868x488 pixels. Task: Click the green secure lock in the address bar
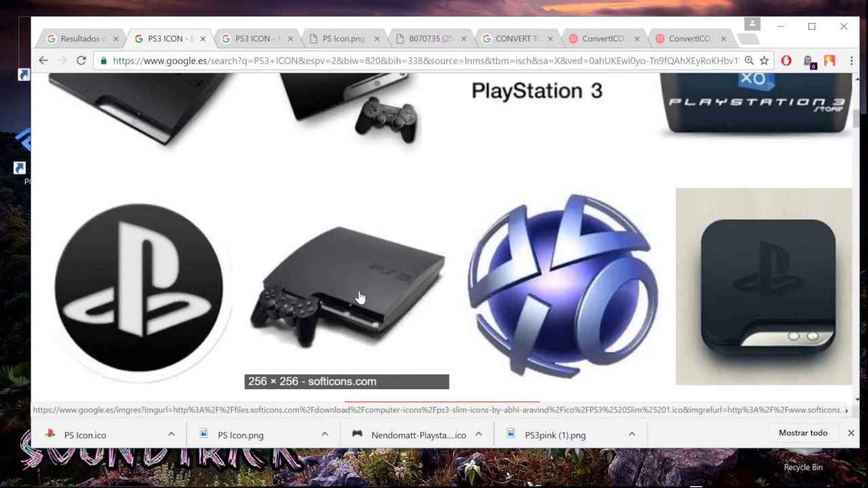coord(102,61)
